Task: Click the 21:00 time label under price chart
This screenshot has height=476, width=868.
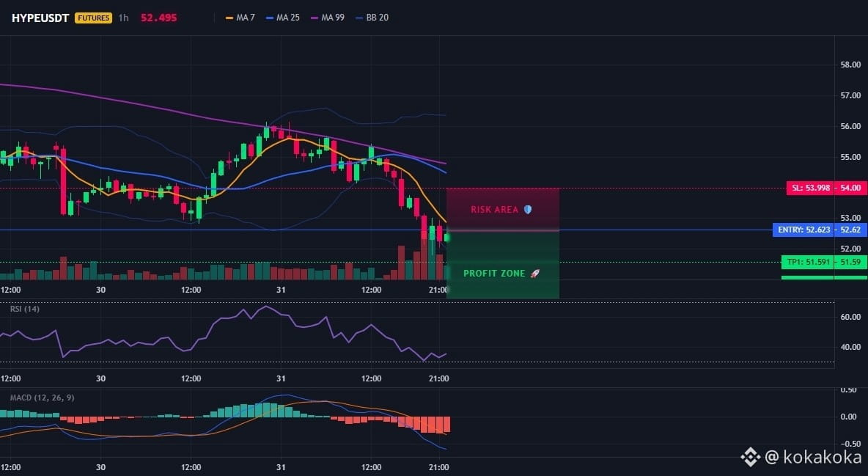Action: point(439,290)
